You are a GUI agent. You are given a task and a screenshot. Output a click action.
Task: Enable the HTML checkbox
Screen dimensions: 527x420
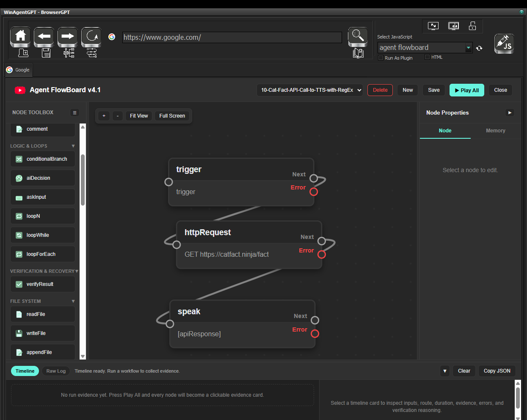(x=427, y=57)
